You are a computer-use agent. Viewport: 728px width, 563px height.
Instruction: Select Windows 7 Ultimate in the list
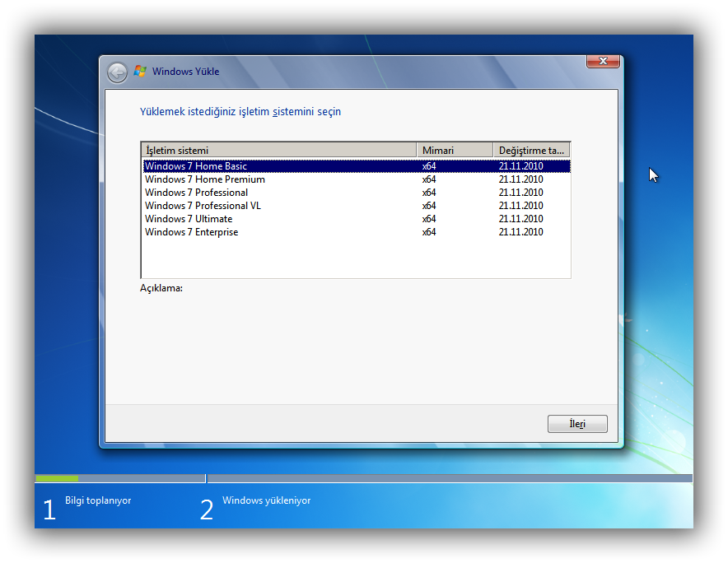[x=189, y=219]
